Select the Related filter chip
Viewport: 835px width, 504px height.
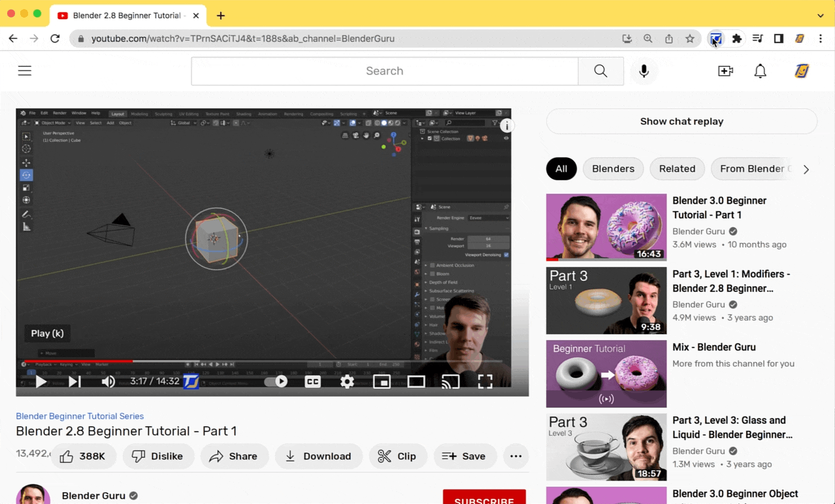pyautogui.click(x=677, y=168)
